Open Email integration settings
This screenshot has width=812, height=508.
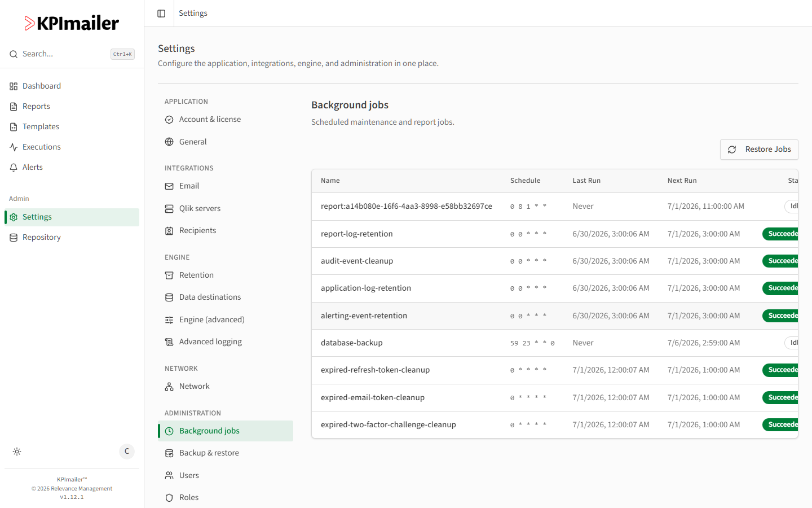point(226,186)
